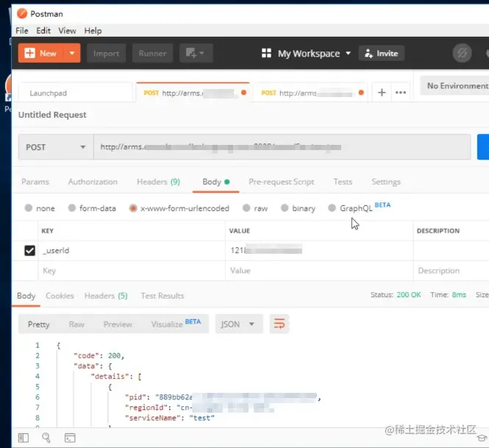Click the sync-off satellite icon
This screenshot has height=448, width=489.
[x=462, y=53]
